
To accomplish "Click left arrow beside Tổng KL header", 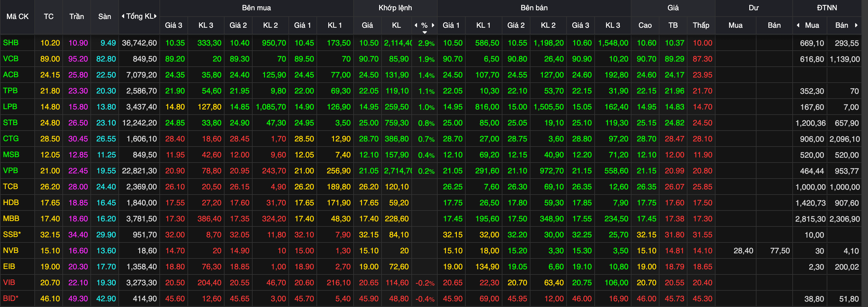I will point(123,16).
